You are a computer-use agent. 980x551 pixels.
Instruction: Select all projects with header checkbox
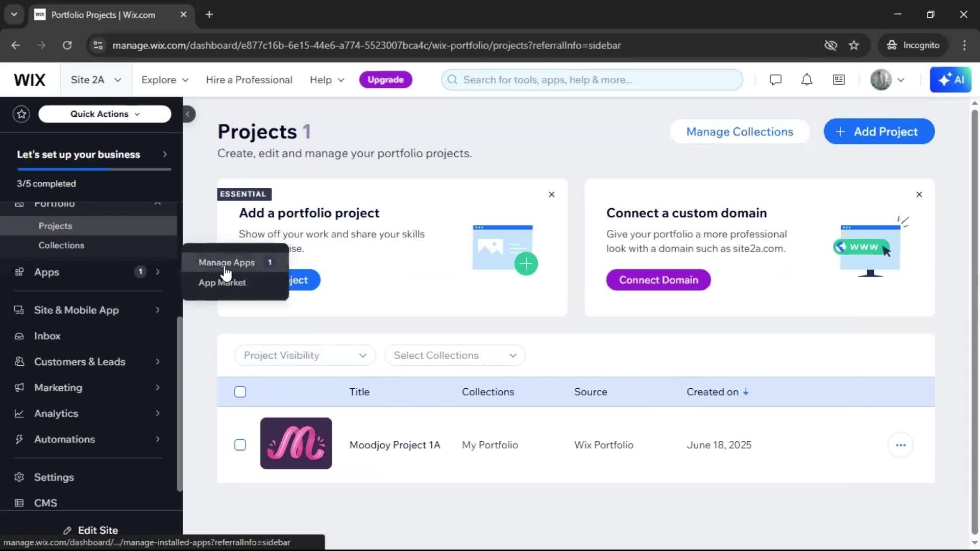point(240,392)
